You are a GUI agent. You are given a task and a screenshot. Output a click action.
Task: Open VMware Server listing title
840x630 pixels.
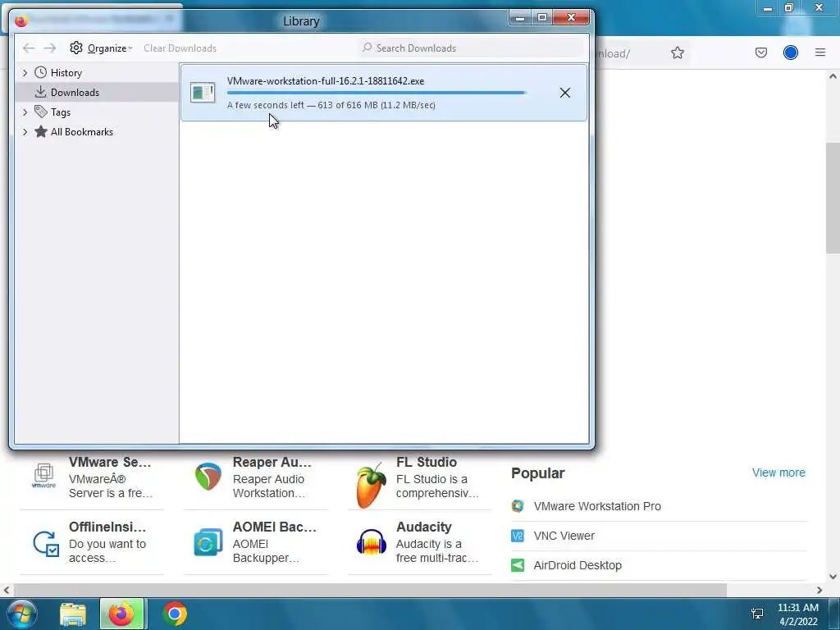pos(110,462)
